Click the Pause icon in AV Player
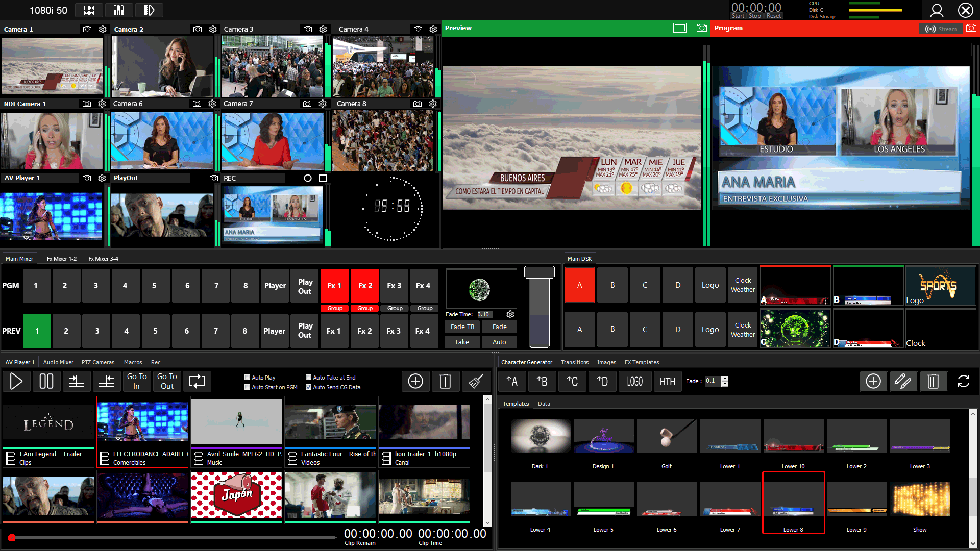The image size is (980, 551). [46, 381]
